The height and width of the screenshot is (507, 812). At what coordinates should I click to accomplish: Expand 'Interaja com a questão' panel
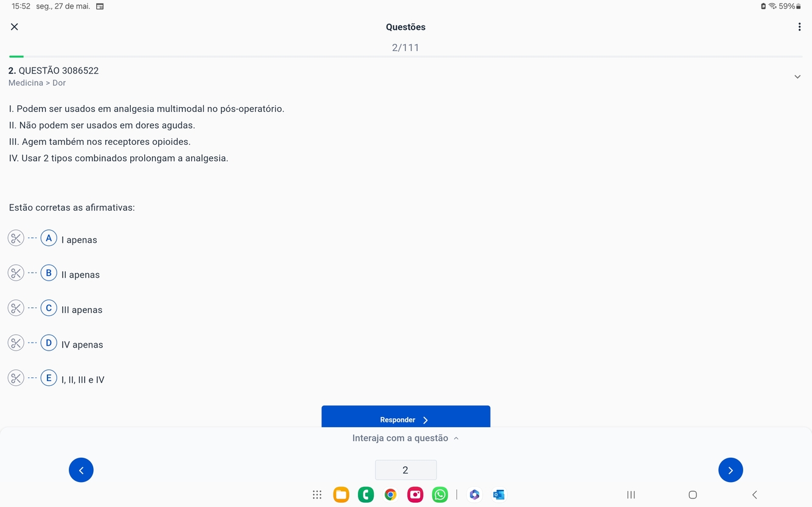click(405, 438)
